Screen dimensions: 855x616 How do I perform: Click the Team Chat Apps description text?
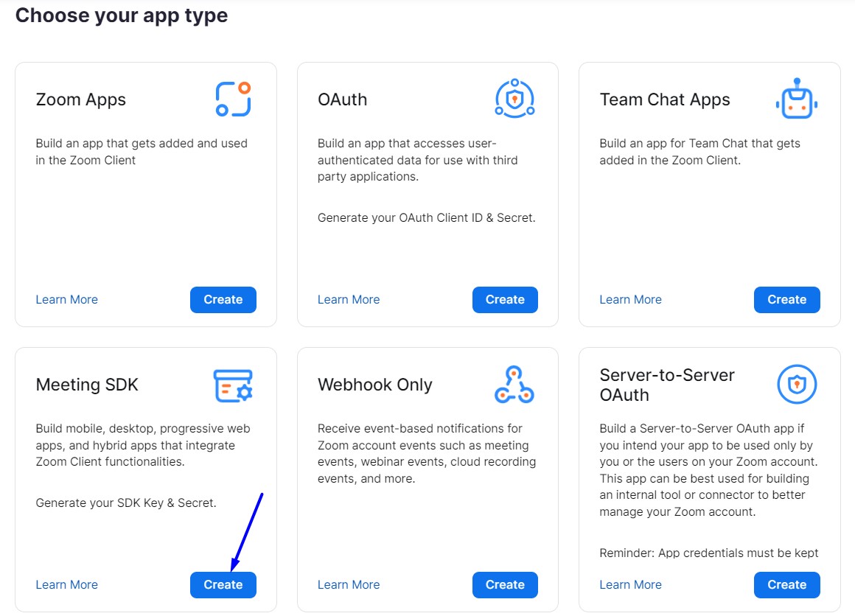[x=699, y=152]
